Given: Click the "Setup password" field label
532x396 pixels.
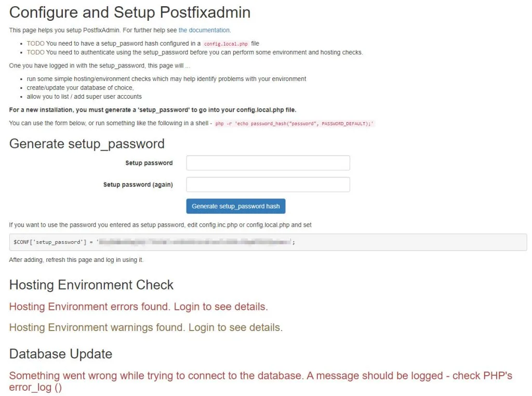Looking at the screenshot, I should 149,163.
